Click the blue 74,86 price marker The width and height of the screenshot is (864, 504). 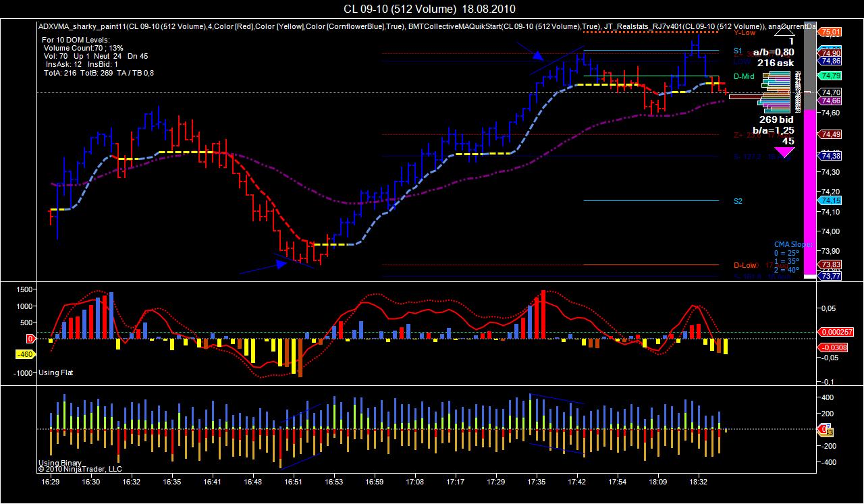click(x=831, y=60)
